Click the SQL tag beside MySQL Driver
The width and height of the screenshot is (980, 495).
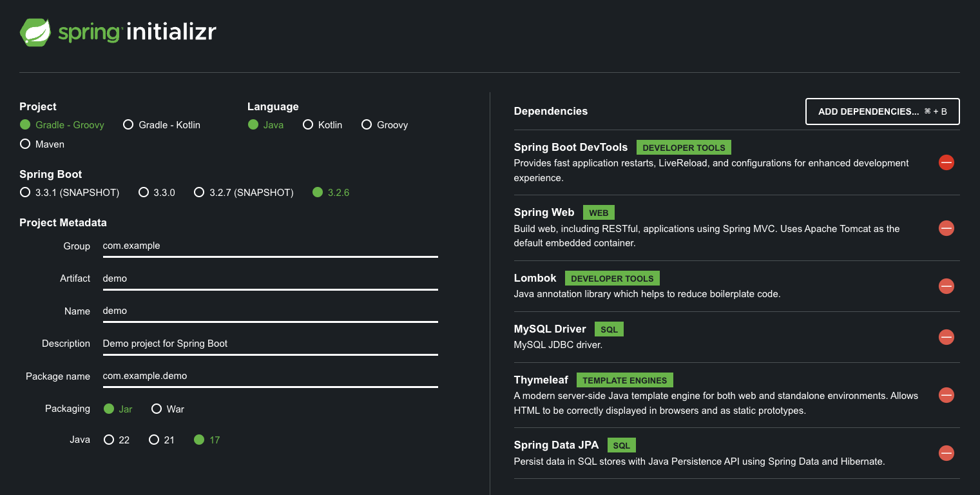609,329
